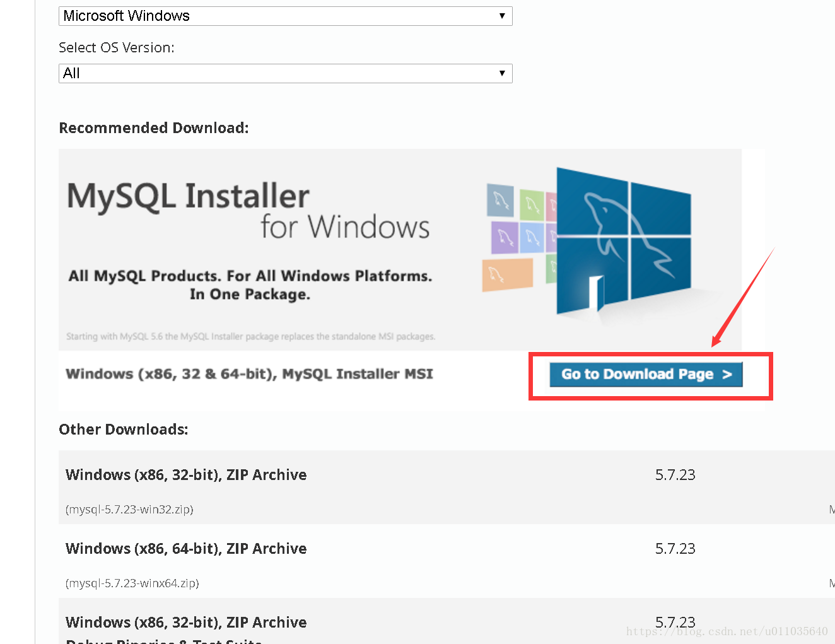Click the text about MySQL 5.6 replacing standalone MSI packages

click(251, 337)
